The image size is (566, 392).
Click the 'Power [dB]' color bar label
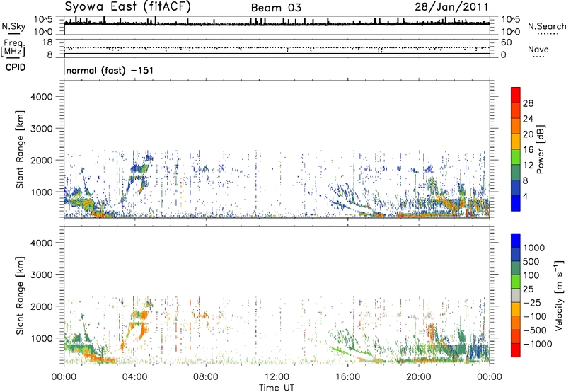pyautogui.click(x=540, y=149)
